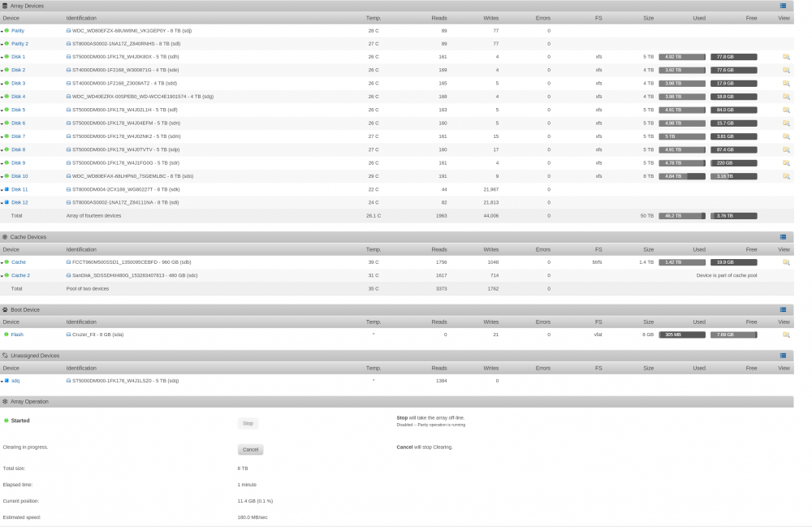
Task: Click the Boot Device section header
Action: click(397, 309)
